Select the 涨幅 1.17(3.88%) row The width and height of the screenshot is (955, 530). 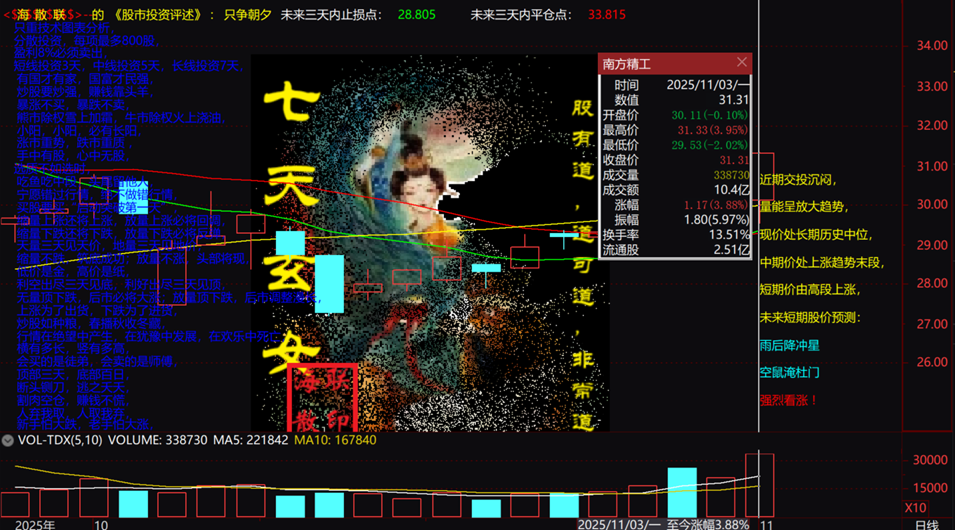coord(675,205)
